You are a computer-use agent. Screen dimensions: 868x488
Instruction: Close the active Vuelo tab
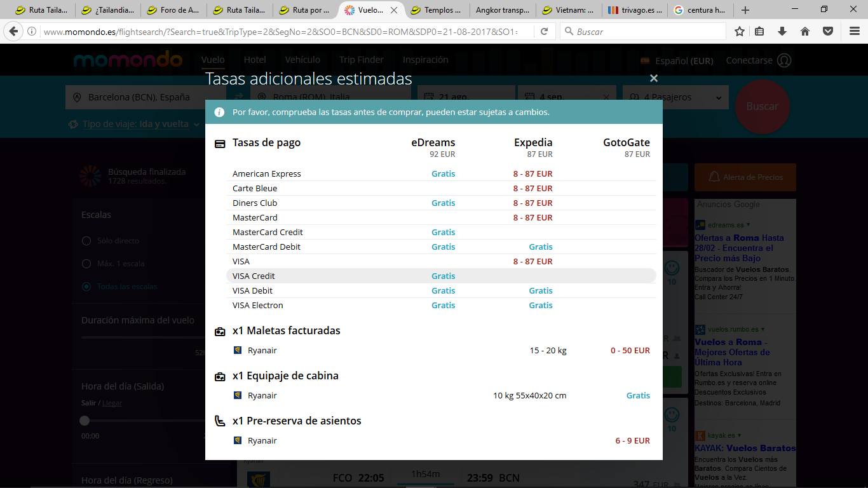point(394,10)
